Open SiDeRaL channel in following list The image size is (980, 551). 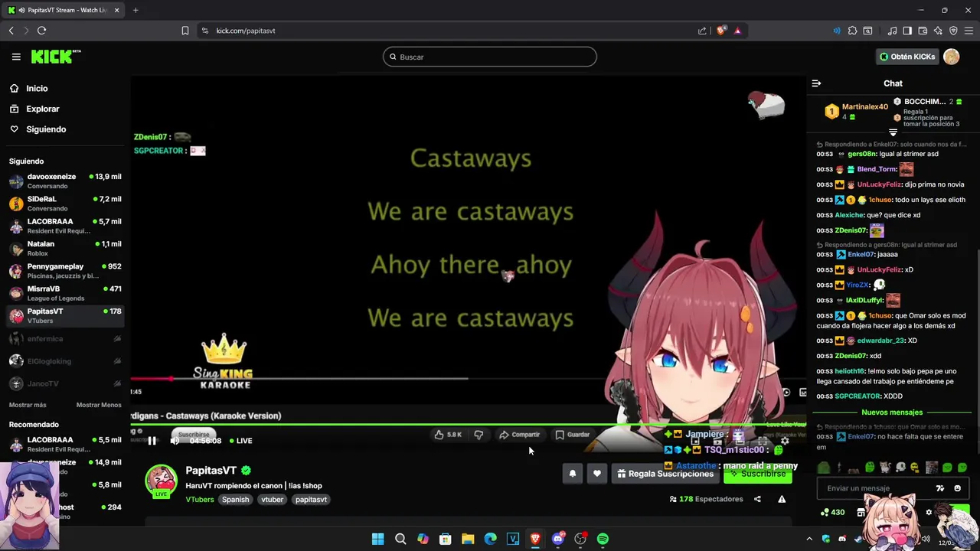click(x=65, y=204)
